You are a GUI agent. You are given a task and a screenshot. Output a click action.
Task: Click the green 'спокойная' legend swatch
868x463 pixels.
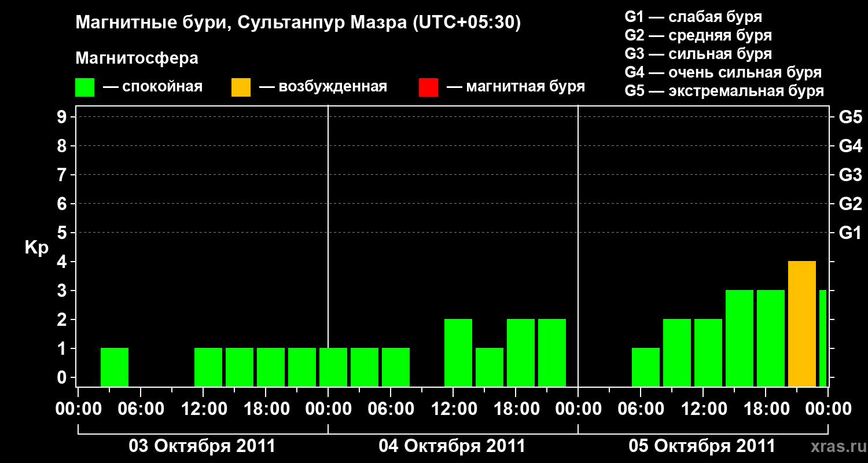point(85,87)
